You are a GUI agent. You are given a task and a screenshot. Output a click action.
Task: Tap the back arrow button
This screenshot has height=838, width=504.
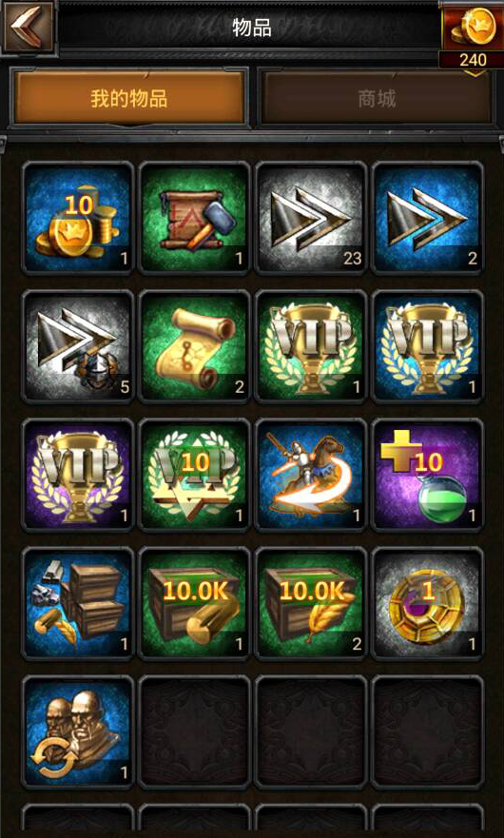point(29,27)
